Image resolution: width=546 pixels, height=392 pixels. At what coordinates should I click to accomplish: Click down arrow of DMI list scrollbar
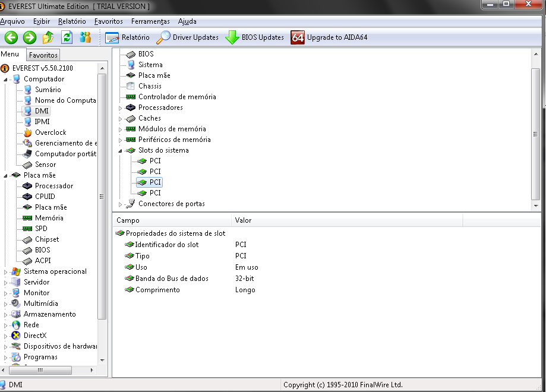point(536,205)
